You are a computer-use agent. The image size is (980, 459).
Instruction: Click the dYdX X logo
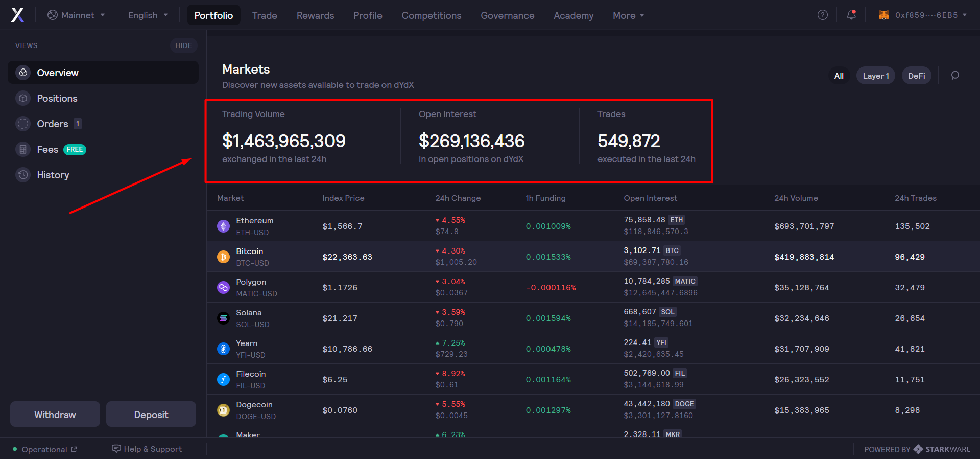(x=18, y=15)
